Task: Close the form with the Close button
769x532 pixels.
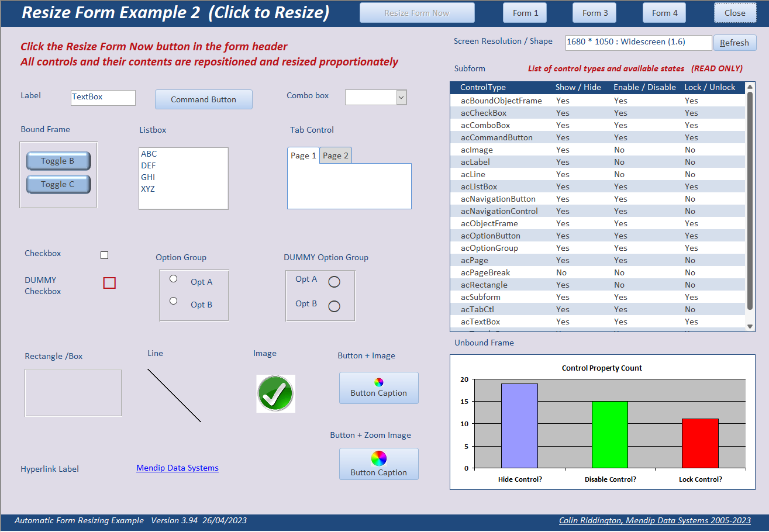Action: [x=735, y=13]
